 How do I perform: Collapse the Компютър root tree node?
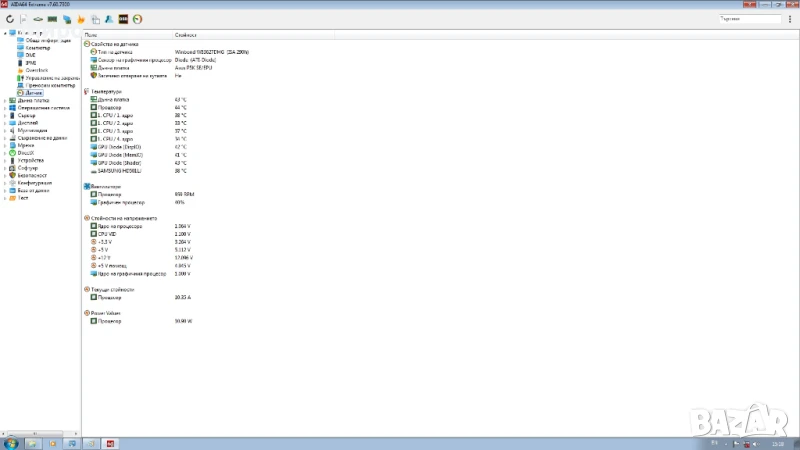coord(4,33)
